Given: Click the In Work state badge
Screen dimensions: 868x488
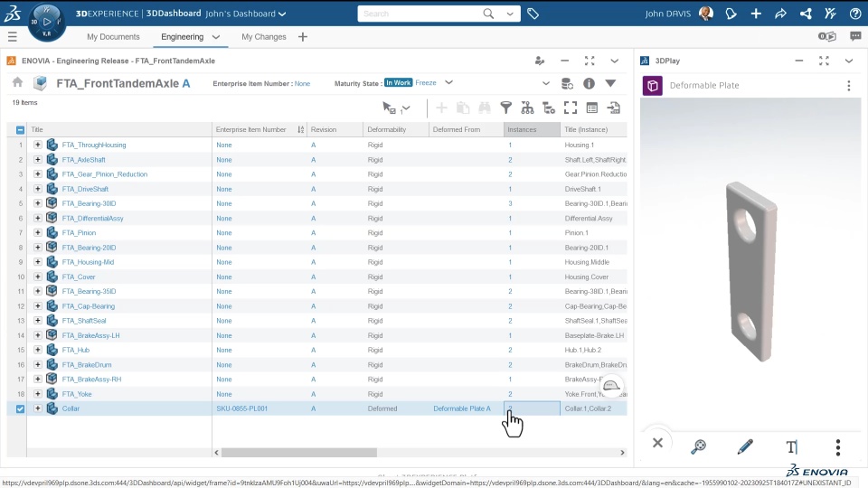Looking at the screenshot, I should pyautogui.click(x=399, y=83).
